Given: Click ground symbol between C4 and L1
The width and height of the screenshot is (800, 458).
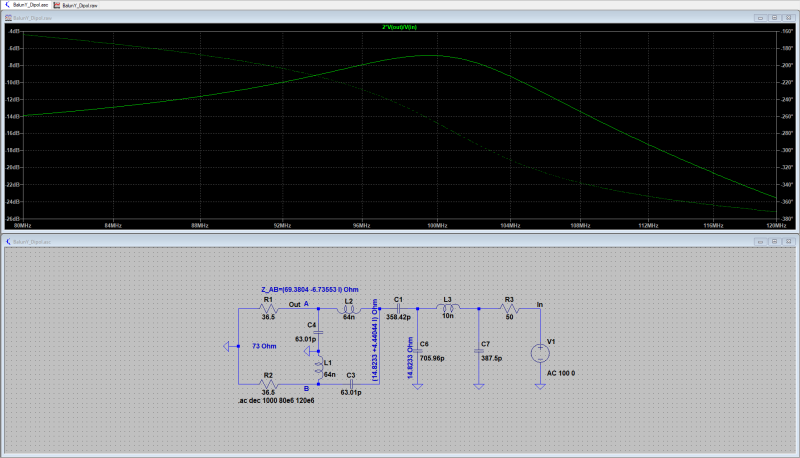Looking at the screenshot, I should pyautogui.click(x=309, y=351).
